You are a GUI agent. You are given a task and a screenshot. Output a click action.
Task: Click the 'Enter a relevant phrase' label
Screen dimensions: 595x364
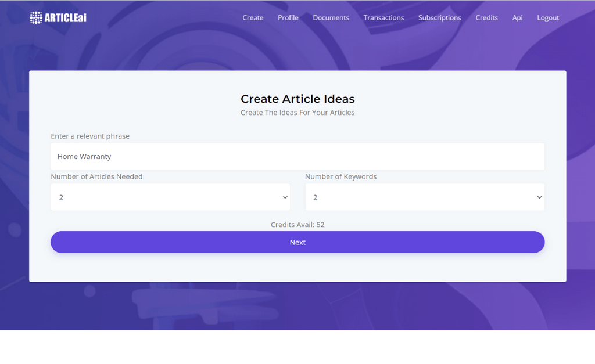[x=90, y=136]
